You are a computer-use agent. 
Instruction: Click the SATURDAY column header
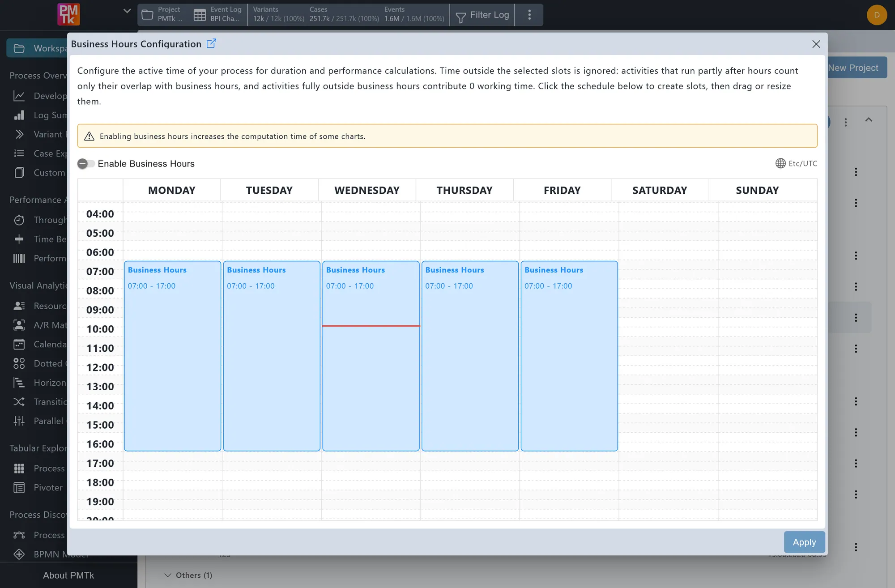pyautogui.click(x=660, y=190)
